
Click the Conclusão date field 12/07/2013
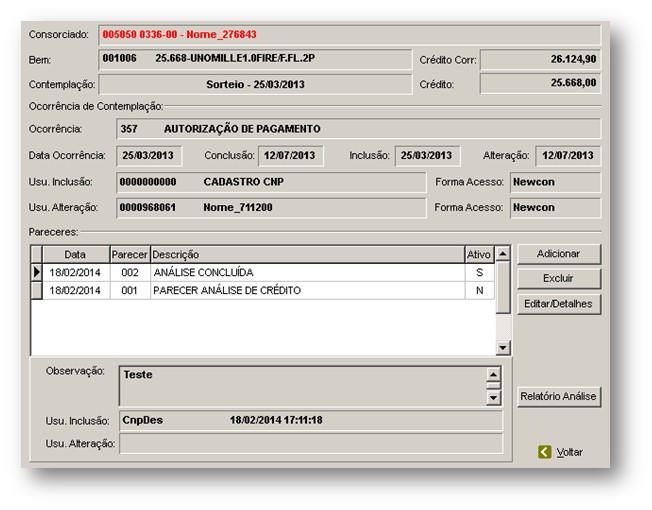291,156
